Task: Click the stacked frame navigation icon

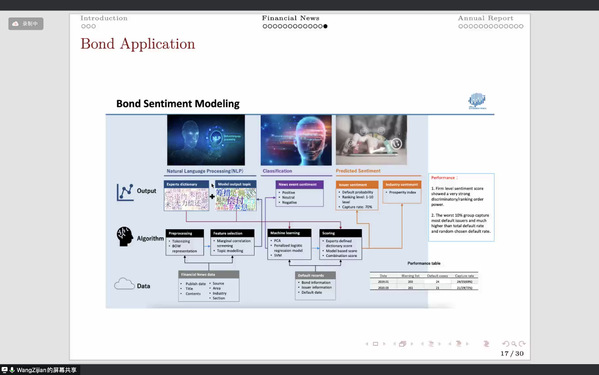Action: pyautogui.click(x=403, y=344)
